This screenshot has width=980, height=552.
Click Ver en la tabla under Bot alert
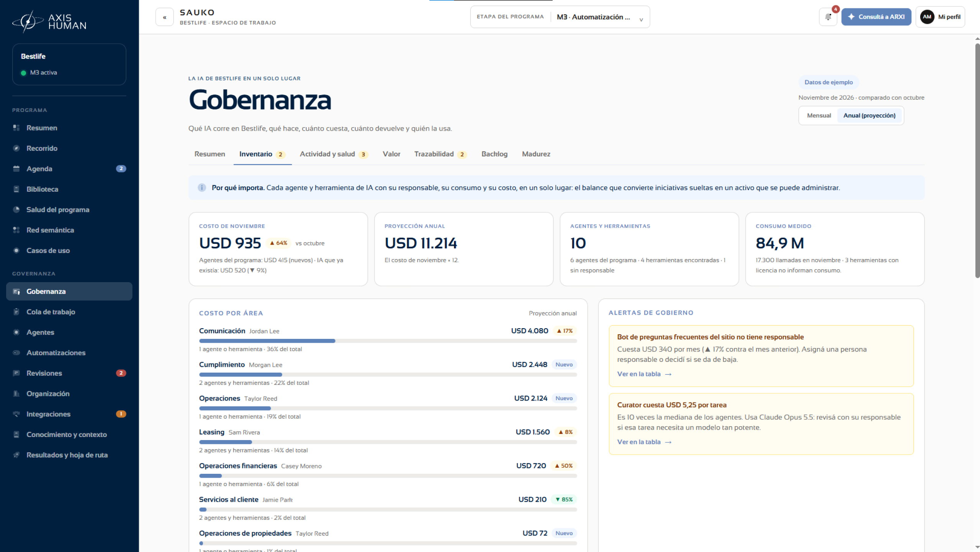click(x=644, y=374)
